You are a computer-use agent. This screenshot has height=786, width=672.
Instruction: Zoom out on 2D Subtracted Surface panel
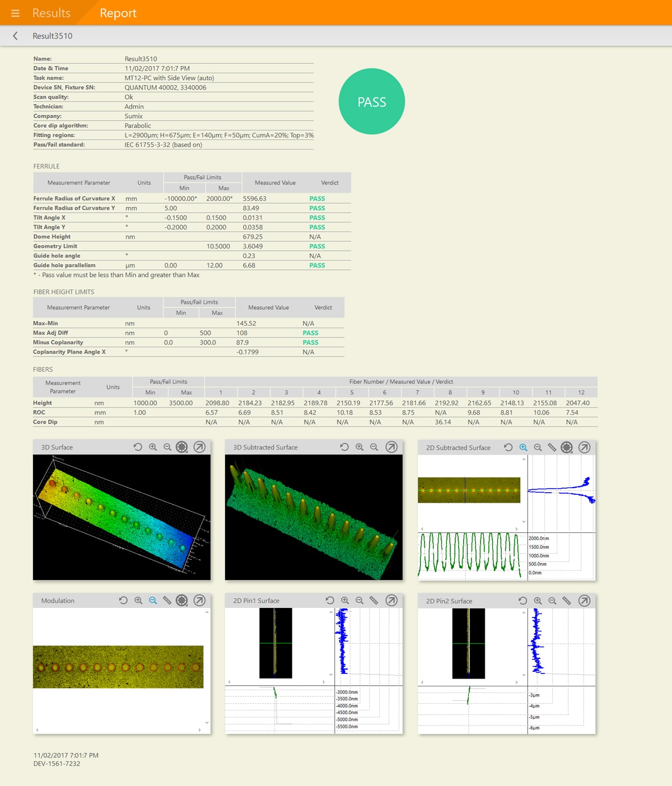click(538, 447)
